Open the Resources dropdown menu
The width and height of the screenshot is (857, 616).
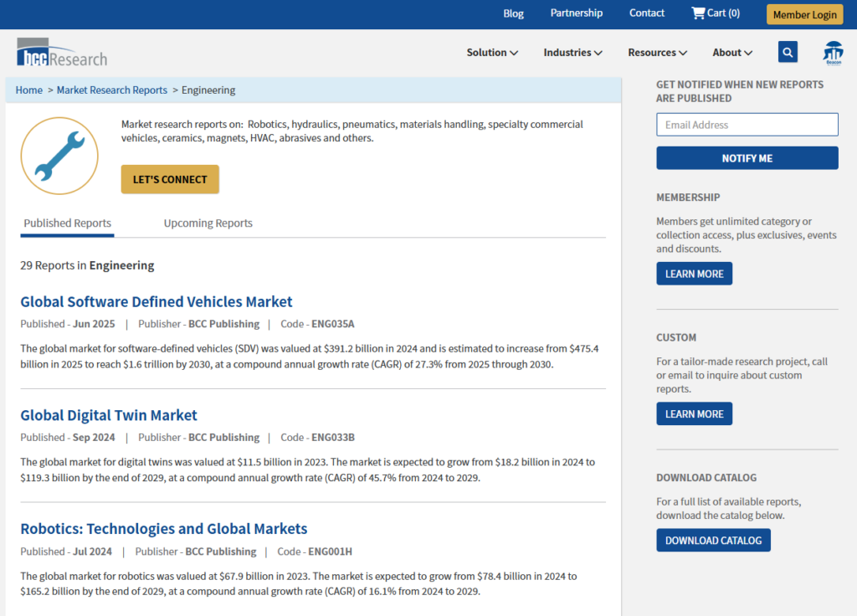click(657, 53)
